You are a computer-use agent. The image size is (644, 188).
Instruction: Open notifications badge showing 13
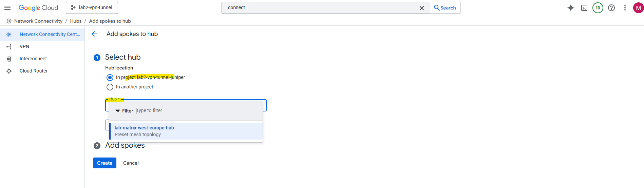598,8
